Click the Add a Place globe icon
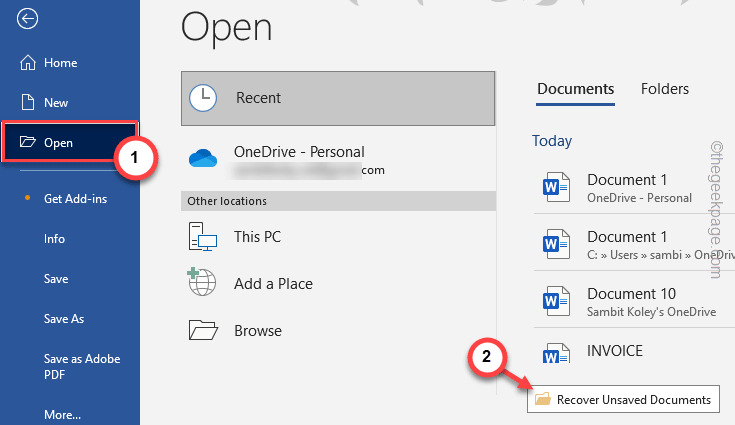 point(202,282)
